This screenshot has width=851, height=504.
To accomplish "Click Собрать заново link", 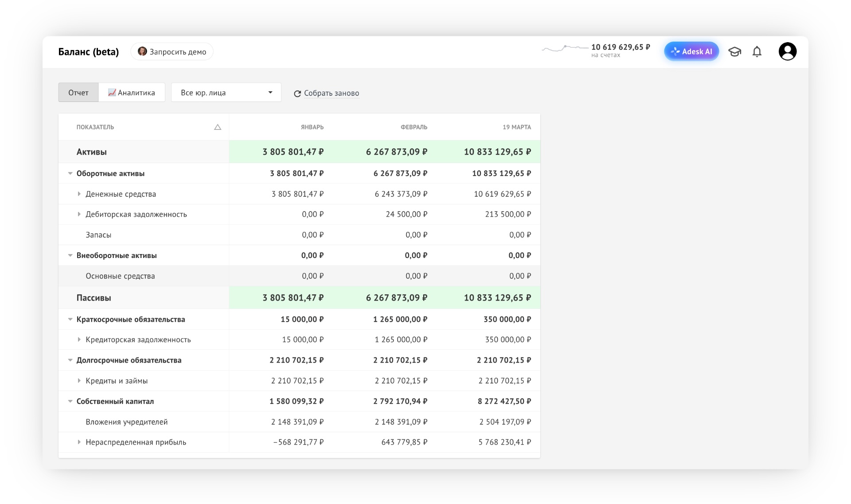I will 332,93.
